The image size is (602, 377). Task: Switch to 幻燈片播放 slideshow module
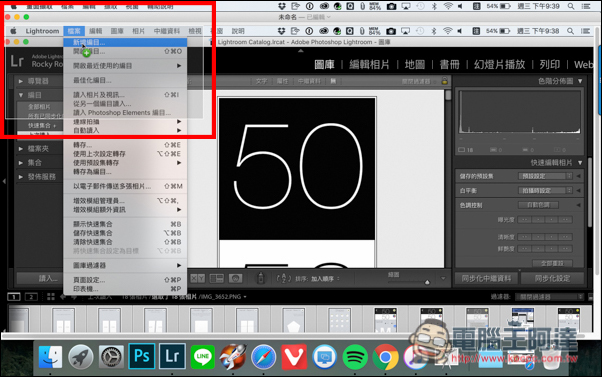coord(499,64)
